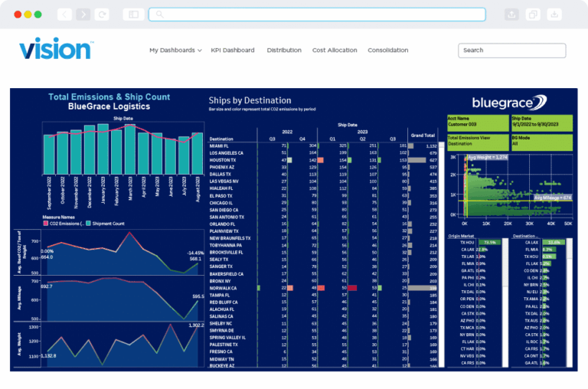Go to the Cost Allocation link

335,51
